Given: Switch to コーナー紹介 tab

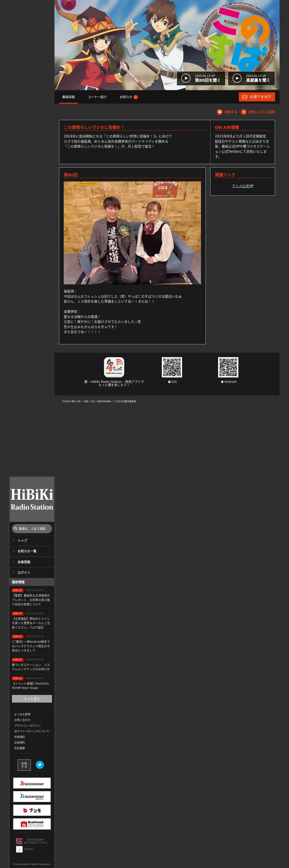Looking at the screenshot, I should point(97,97).
